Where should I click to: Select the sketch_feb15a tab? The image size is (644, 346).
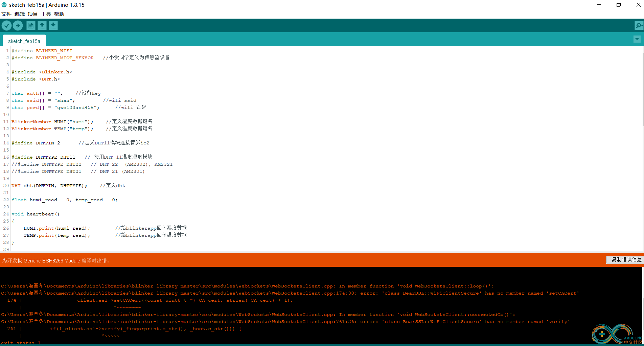pos(24,41)
